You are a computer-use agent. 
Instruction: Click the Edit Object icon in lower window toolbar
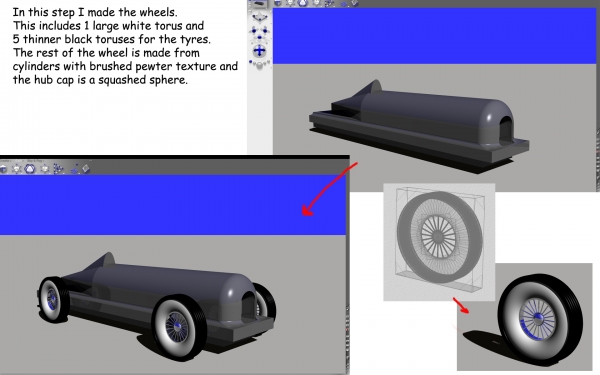click(x=86, y=169)
